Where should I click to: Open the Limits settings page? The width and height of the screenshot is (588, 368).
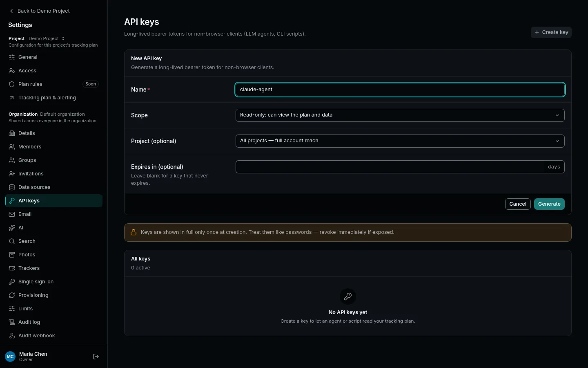(53, 309)
